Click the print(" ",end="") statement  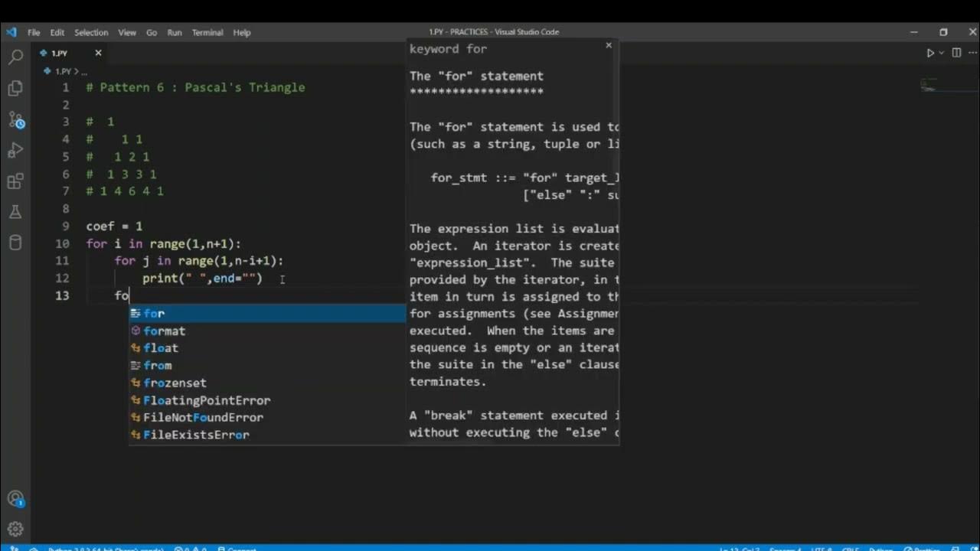tap(202, 279)
